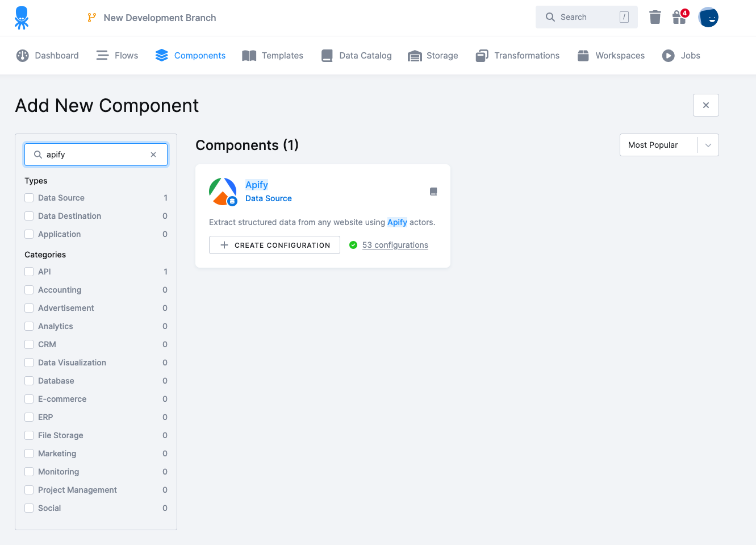Click Create Configuration for Apify

pyautogui.click(x=274, y=245)
